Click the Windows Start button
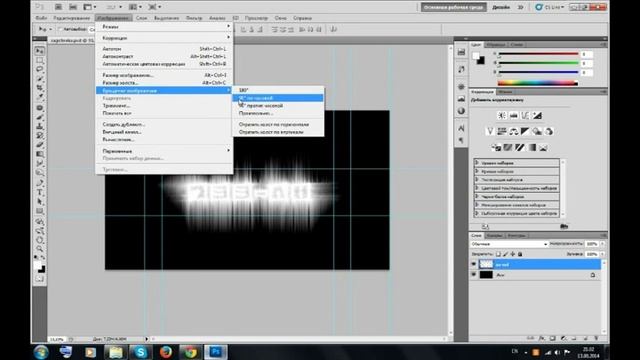640x360 pixels. [x=41, y=352]
